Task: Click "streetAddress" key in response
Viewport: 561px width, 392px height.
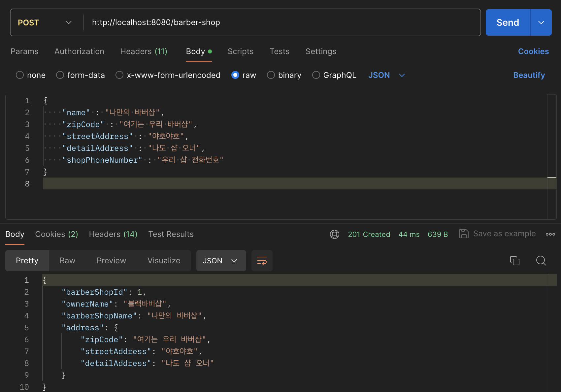Action: (116, 351)
